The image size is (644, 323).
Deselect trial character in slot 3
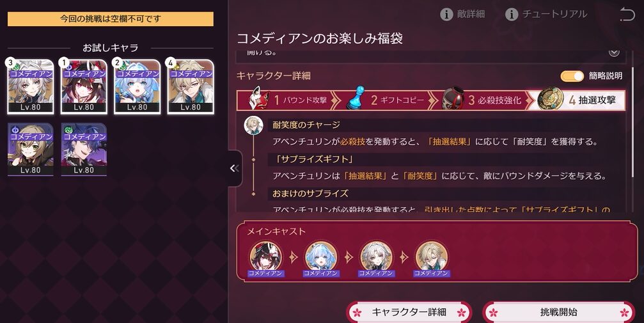pos(31,87)
